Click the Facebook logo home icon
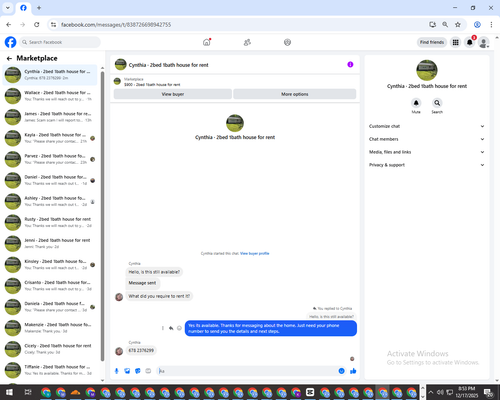This screenshot has height=400, width=500. point(10,42)
